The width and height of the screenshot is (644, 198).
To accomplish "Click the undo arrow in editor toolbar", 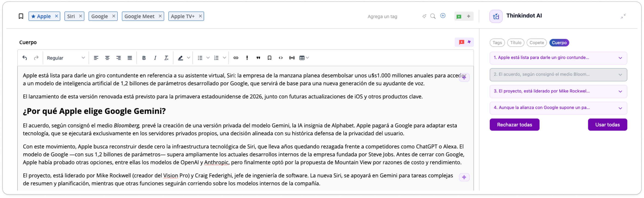I will coord(24,58).
